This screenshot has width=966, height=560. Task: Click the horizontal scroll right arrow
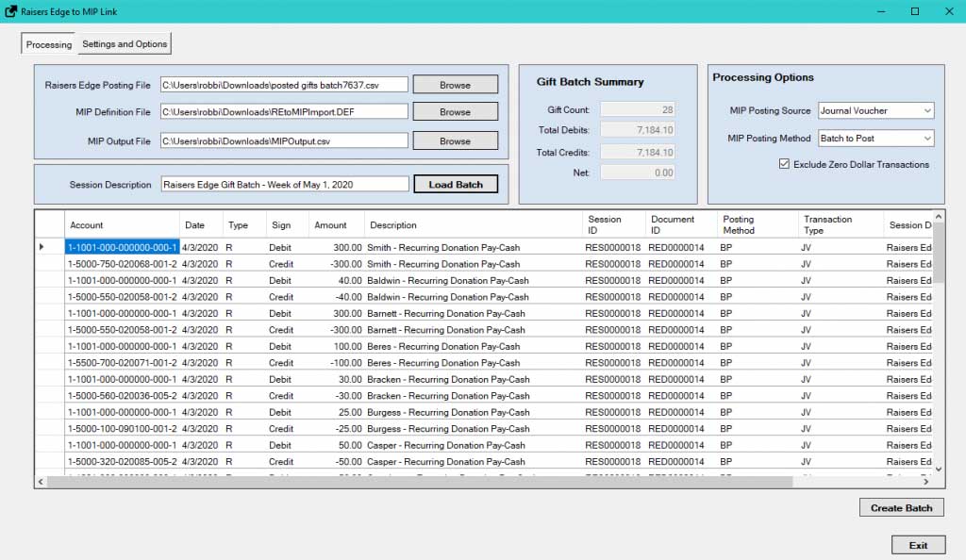[x=926, y=482]
